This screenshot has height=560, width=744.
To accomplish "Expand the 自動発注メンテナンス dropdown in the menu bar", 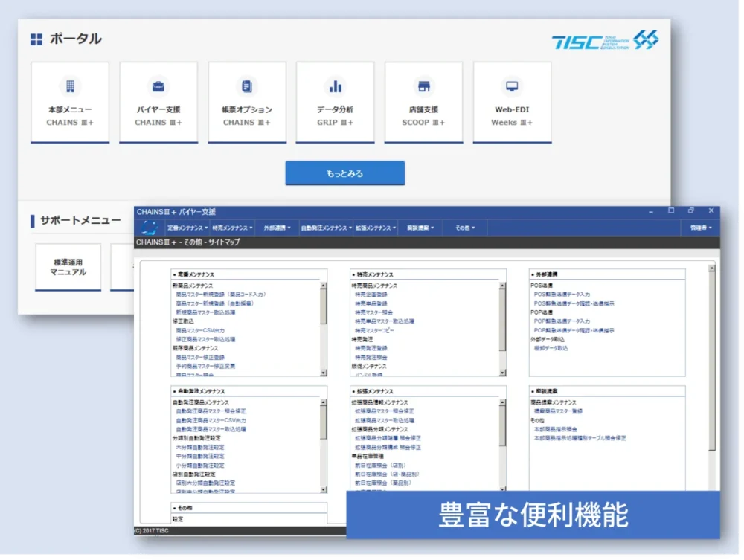I will coord(327,228).
